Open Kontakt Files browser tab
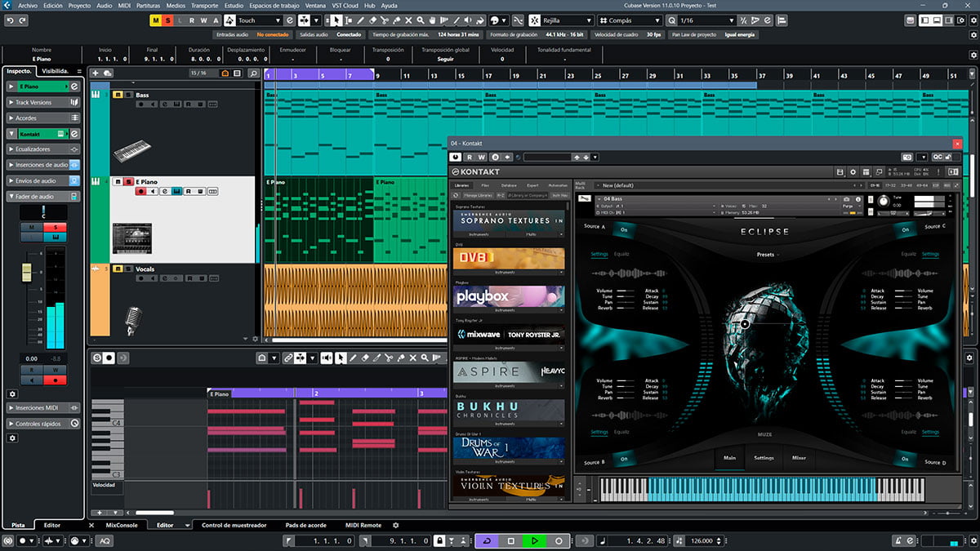This screenshot has width=980, height=551. pos(485,185)
